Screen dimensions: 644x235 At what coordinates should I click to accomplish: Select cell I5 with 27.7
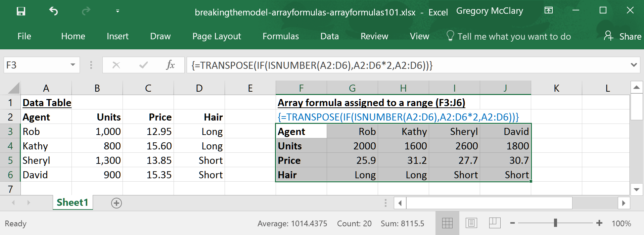pos(454,160)
